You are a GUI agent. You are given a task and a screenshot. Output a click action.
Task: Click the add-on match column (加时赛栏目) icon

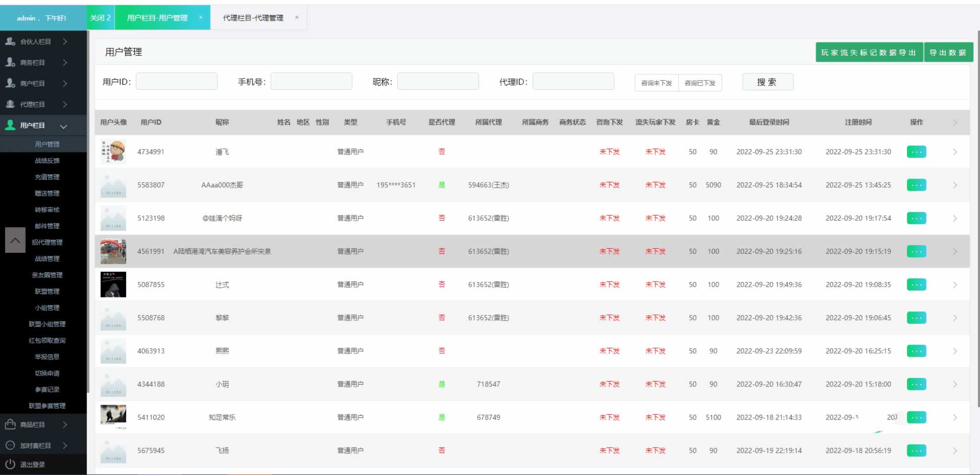[x=10, y=445]
